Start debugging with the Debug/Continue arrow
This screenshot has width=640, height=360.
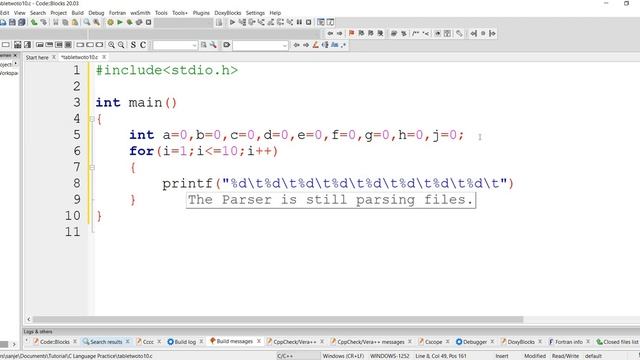click(232, 22)
